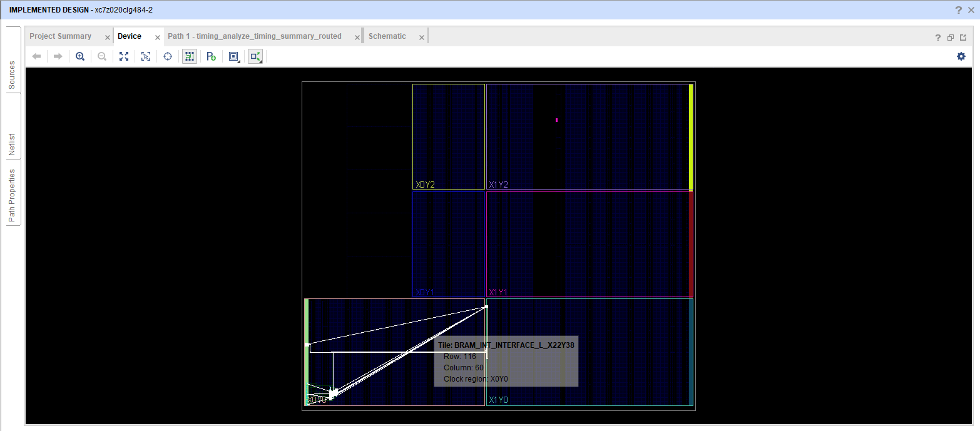980x431 pixels.
Task: Click the Auto-fit Selection crosshair icon
Action: click(x=168, y=56)
